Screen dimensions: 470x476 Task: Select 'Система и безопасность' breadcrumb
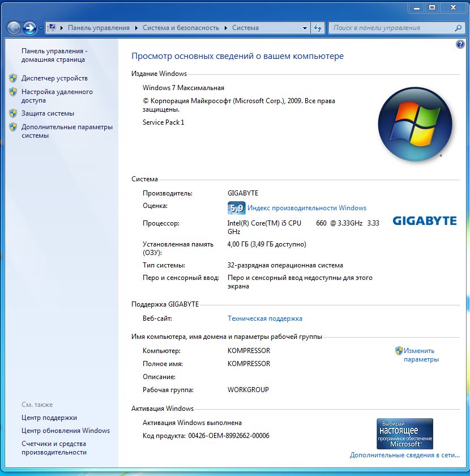180,28
